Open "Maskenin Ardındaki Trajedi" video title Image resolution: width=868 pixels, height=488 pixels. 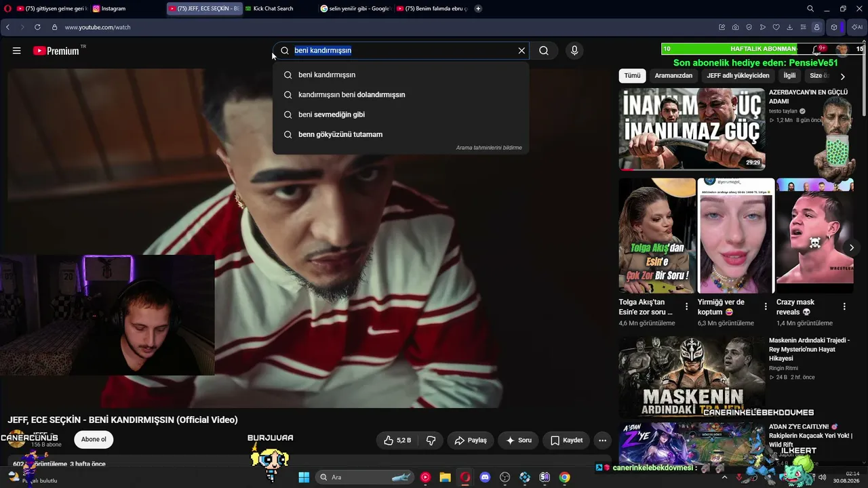tap(810, 349)
